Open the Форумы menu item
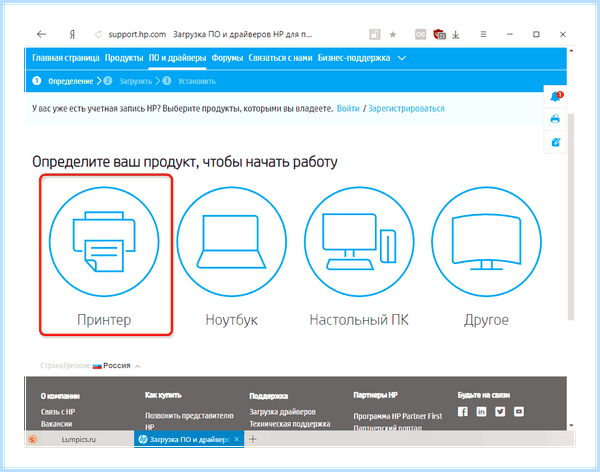The image size is (600, 472). pos(227,58)
